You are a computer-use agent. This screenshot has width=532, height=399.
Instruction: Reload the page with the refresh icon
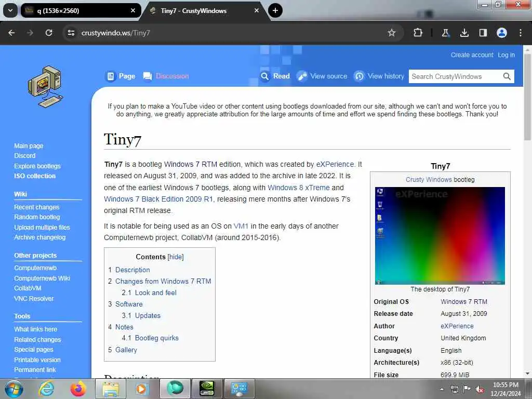point(49,33)
